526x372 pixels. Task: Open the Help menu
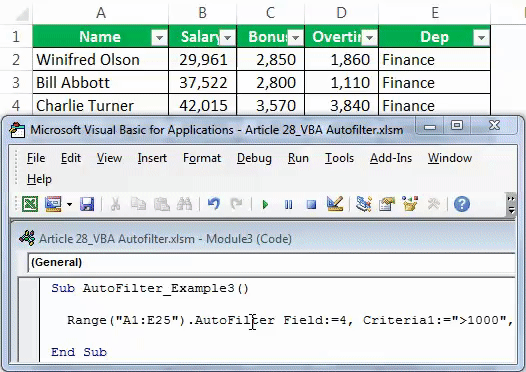39,179
